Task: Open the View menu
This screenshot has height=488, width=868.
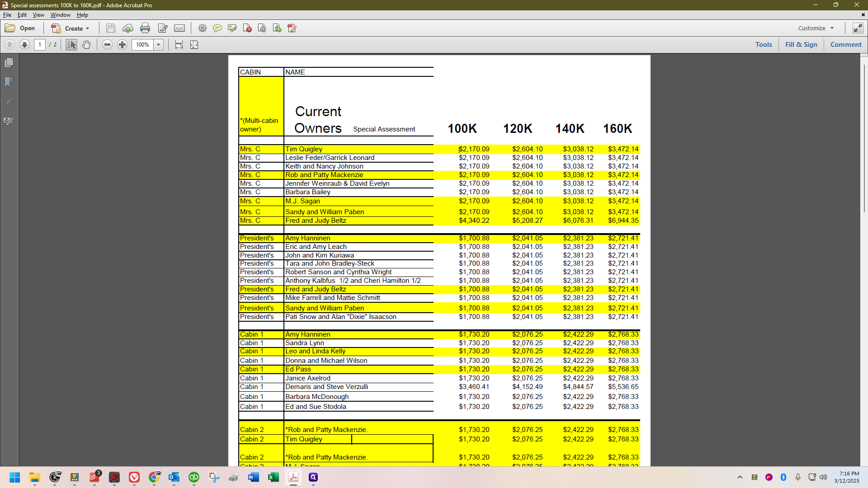Action: [38, 15]
